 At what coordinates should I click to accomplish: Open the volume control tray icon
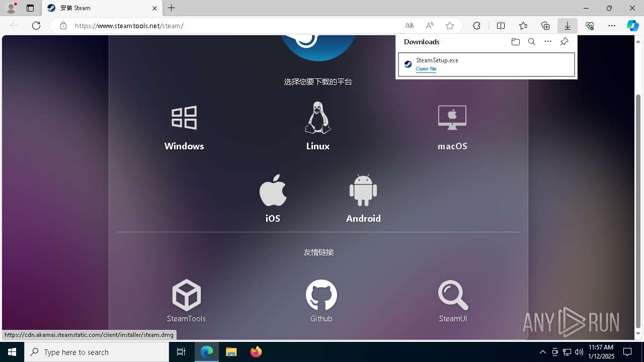click(579, 352)
